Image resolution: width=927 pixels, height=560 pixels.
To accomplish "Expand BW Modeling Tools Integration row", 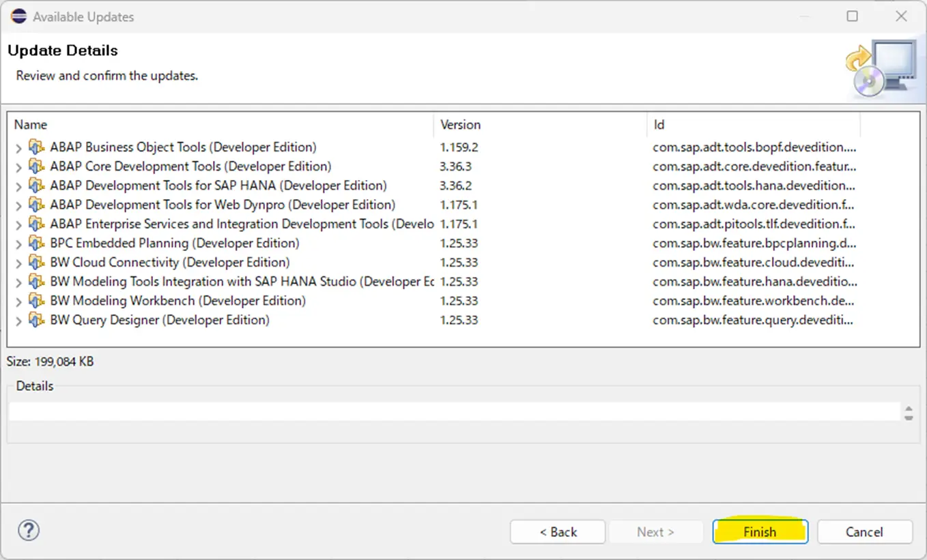I will click(18, 282).
